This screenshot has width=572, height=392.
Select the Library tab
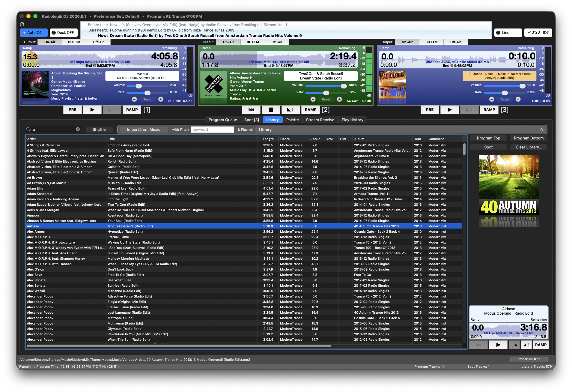point(273,120)
